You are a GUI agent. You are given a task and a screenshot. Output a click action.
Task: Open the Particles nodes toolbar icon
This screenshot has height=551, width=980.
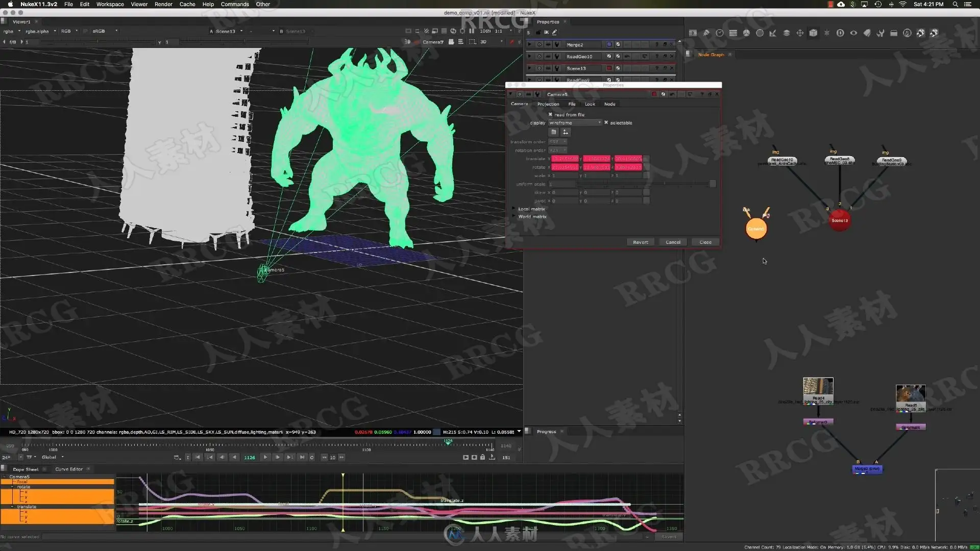(827, 33)
